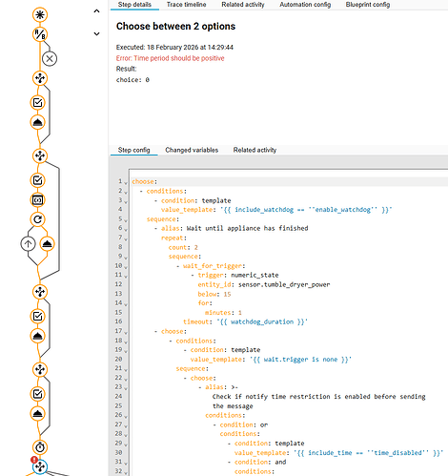This screenshot has width=448, height=476.
Task: Open the Blueprint config tab
Action: pyautogui.click(x=368, y=5)
